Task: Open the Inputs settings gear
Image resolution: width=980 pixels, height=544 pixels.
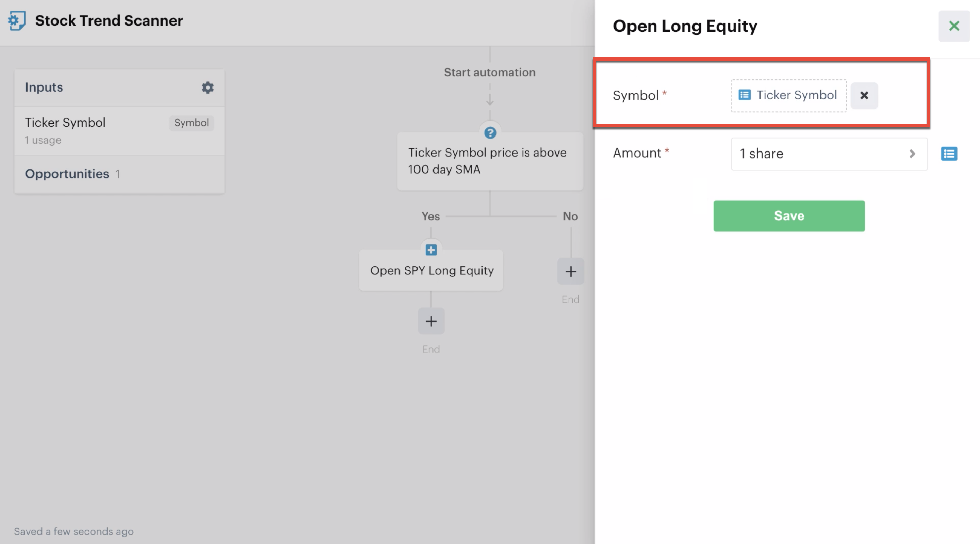Action: pos(208,87)
